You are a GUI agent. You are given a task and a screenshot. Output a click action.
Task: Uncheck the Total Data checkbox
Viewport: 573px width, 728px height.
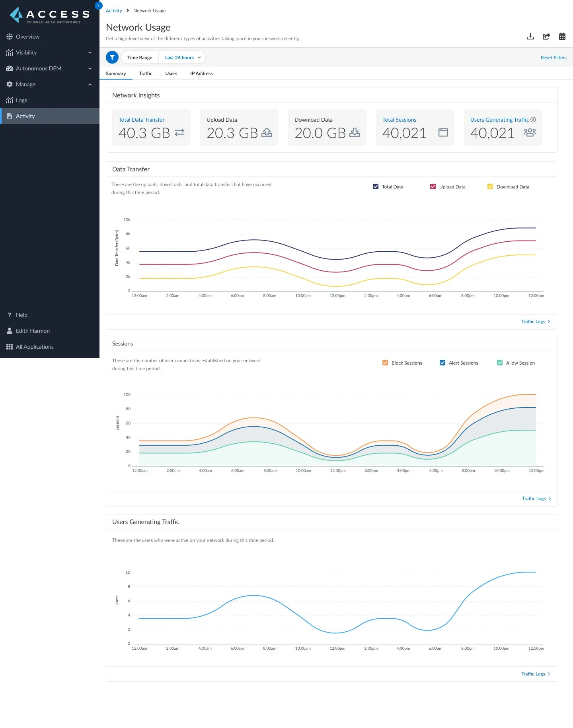tap(376, 186)
